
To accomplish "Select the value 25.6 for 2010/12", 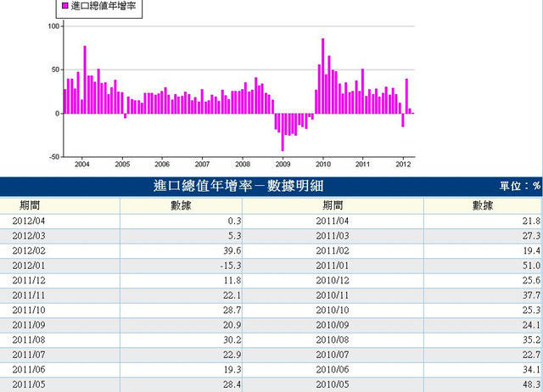I will pyautogui.click(x=483, y=281).
